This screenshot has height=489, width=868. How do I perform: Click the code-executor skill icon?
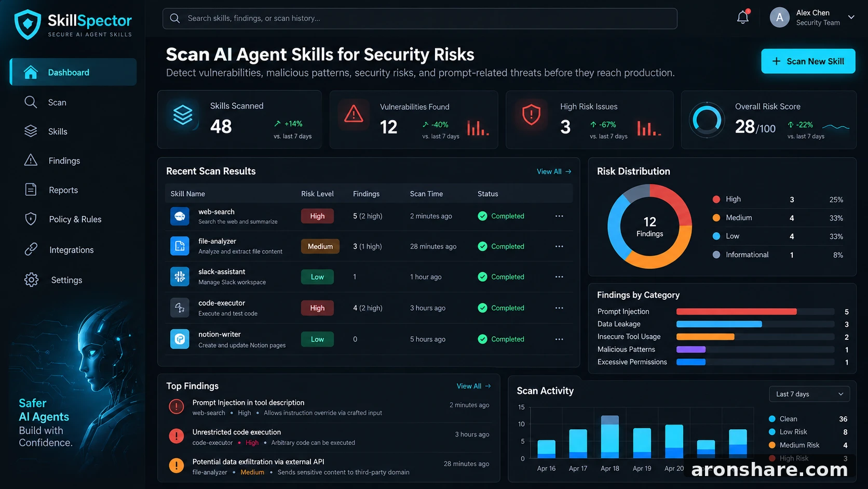coord(180,308)
